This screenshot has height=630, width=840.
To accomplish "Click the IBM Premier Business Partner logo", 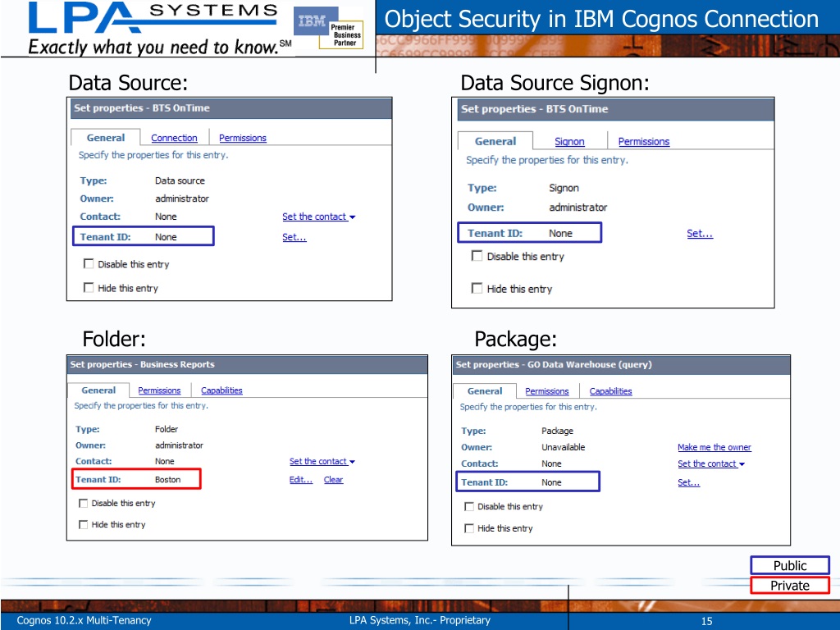I will pyautogui.click(x=328, y=28).
